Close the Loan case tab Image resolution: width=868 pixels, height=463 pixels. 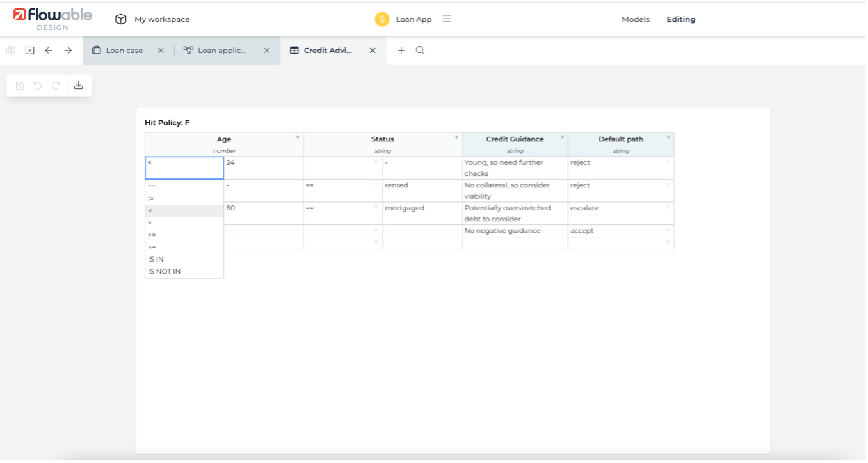coord(161,51)
